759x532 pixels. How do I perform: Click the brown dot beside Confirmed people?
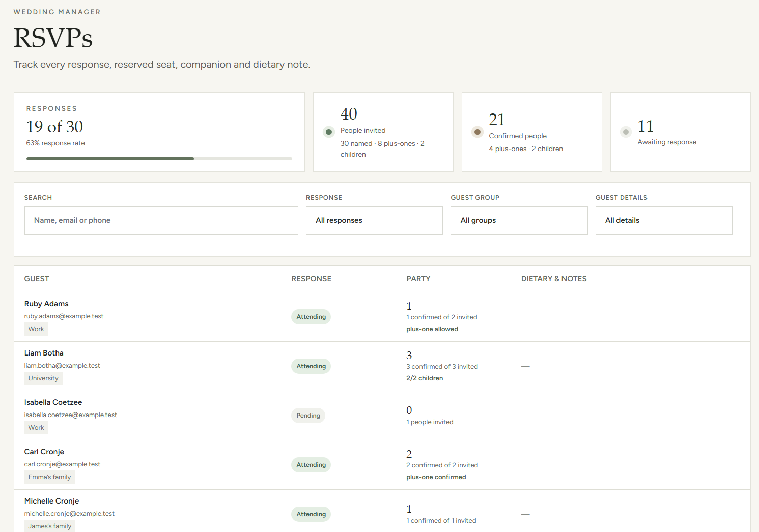477,132
